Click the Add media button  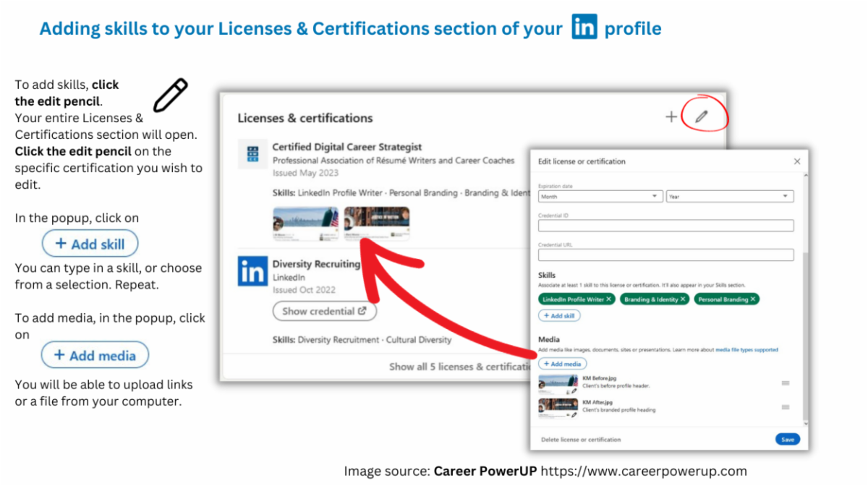tap(562, 364)
